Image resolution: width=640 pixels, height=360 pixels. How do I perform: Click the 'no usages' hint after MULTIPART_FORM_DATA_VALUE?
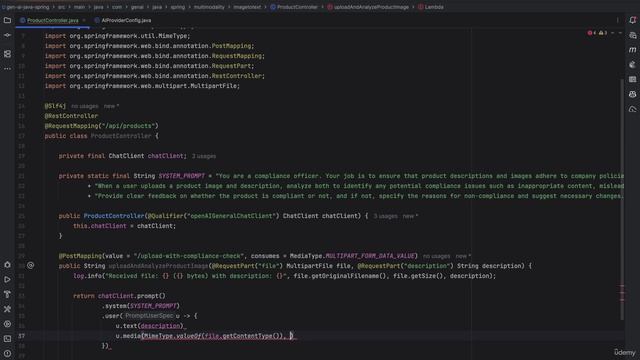click(436, 256)
